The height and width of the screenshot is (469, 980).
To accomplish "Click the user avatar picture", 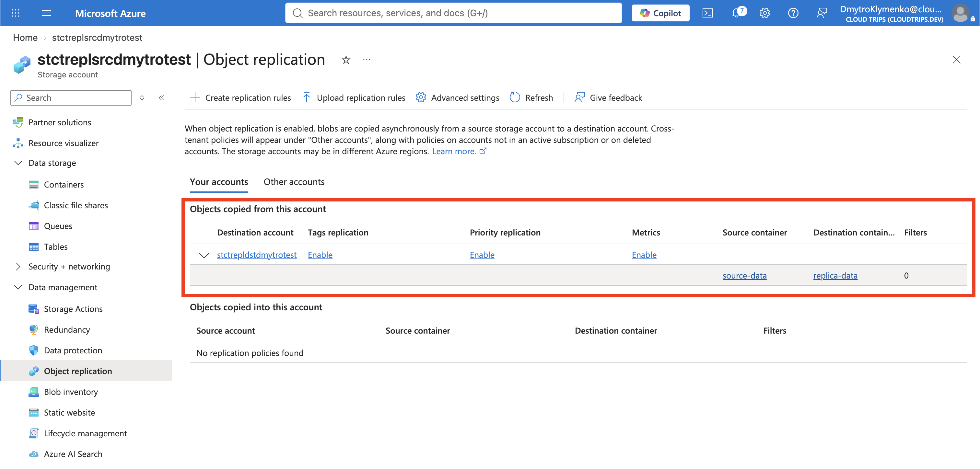I will pos(960,13).
